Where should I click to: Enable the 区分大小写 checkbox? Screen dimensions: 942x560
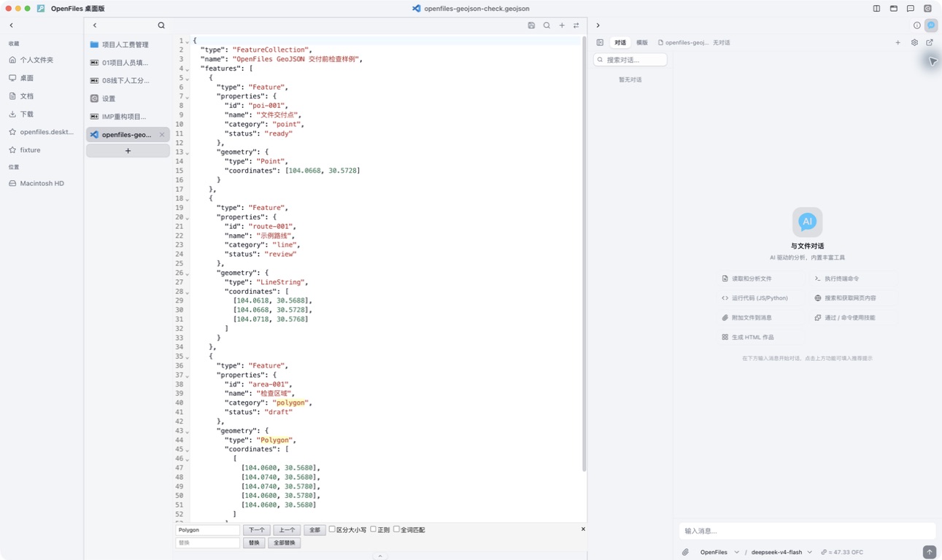332,529
